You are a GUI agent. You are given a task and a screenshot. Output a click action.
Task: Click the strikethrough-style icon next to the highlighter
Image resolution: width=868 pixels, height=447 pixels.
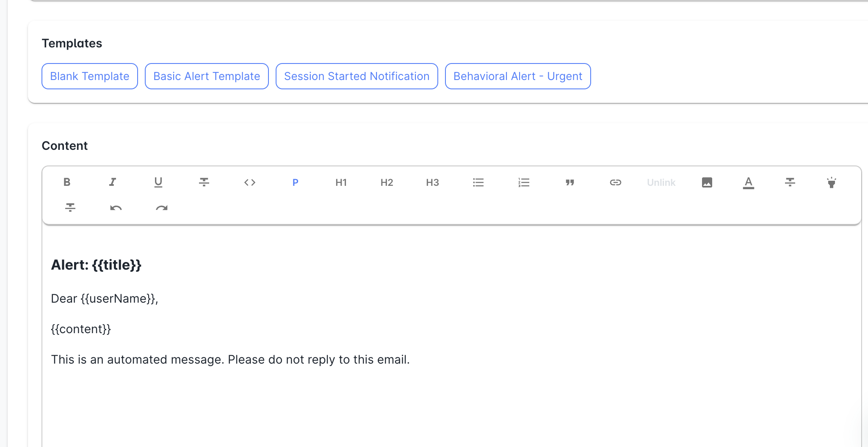point(790,182)
